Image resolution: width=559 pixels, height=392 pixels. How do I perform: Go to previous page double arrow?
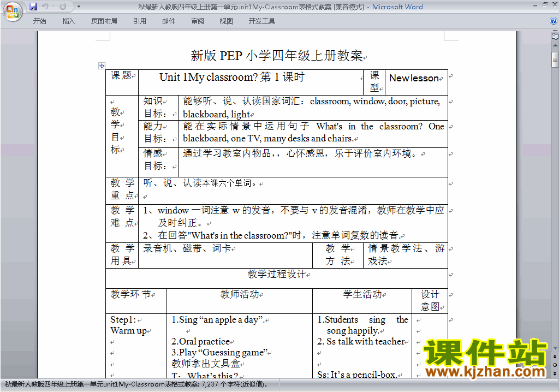555,357
